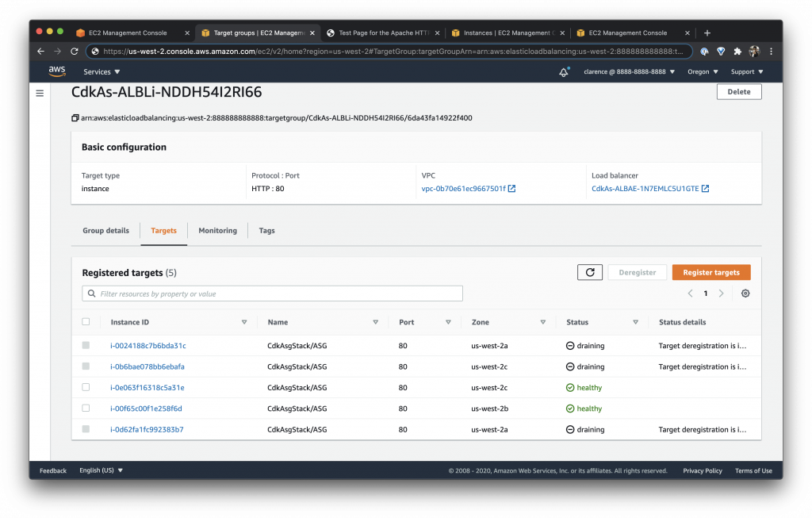Copy the target group ARN icon
Viewport: 812px width, 518px height.
(x=75, y=118)
